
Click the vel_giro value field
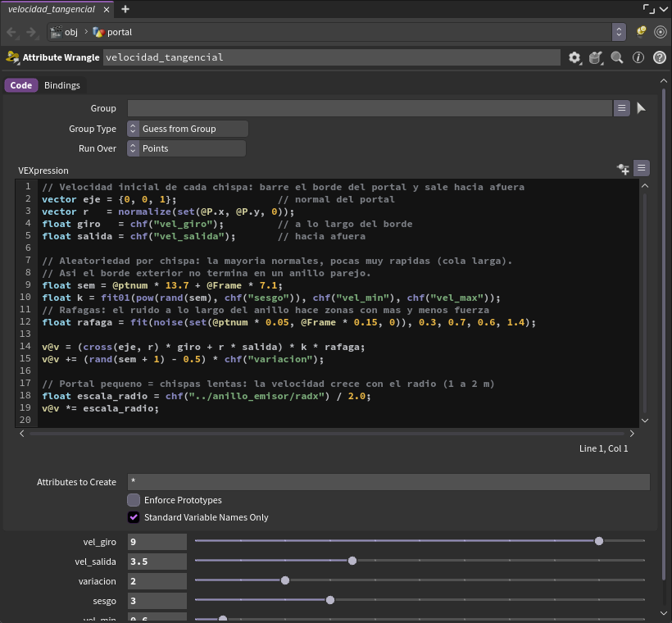tap(157, 542)
